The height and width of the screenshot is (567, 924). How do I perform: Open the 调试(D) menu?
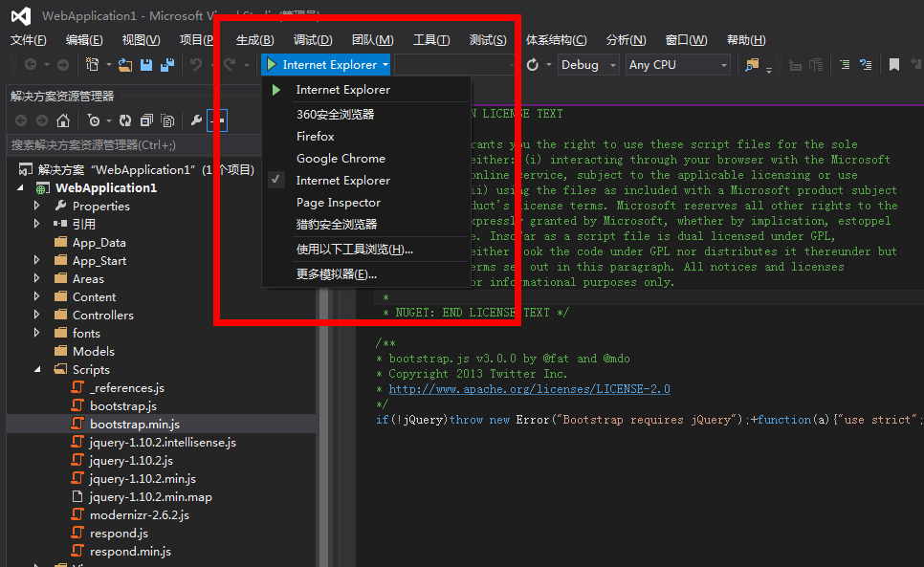point(313,39)
